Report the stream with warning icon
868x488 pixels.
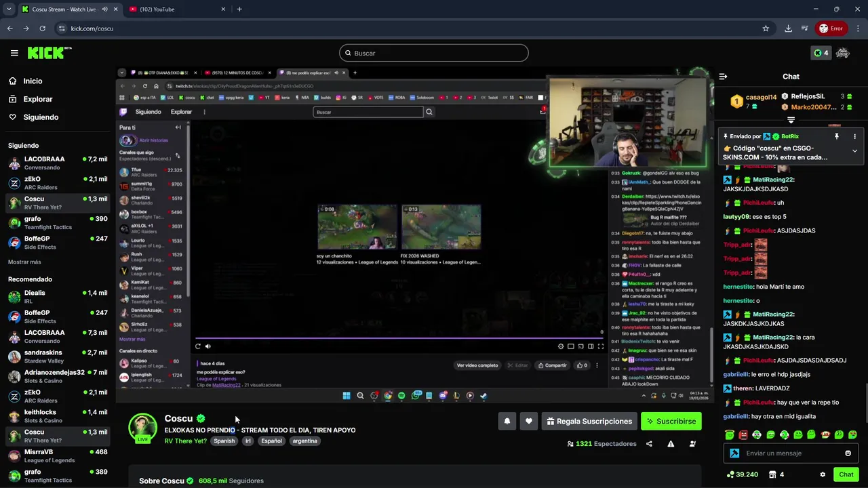pos(671,444)
